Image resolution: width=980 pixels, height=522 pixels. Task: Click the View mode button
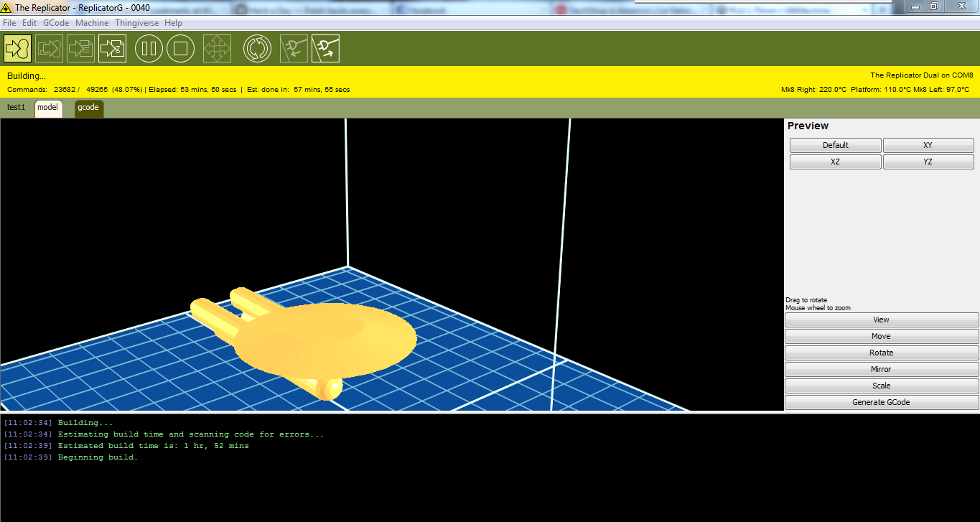tap(882, 320)
